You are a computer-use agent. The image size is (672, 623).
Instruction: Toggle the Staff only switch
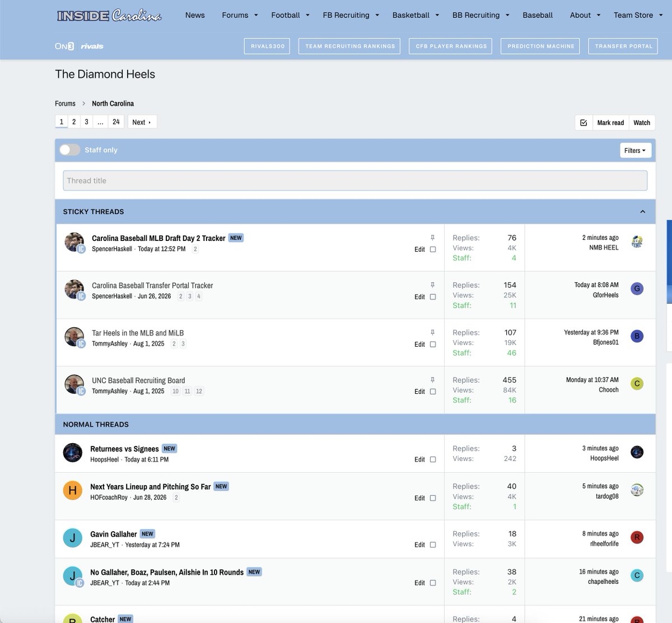[x=70, y=150]
